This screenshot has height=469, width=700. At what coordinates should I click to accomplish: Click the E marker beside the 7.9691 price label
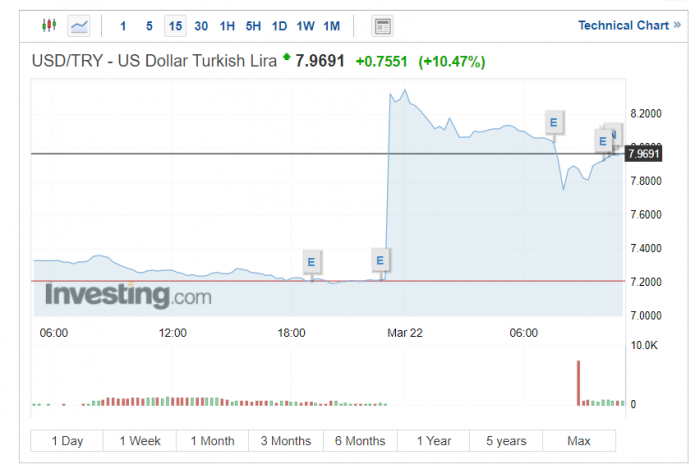click(603, 141)
